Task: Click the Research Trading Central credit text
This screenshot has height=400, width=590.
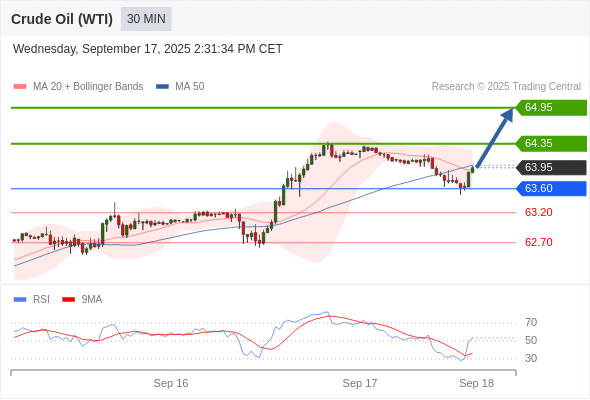Action: [506, 87]
